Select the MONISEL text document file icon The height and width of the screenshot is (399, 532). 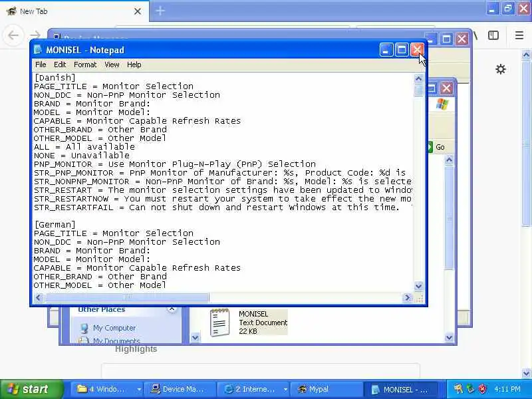pos(219,323)
